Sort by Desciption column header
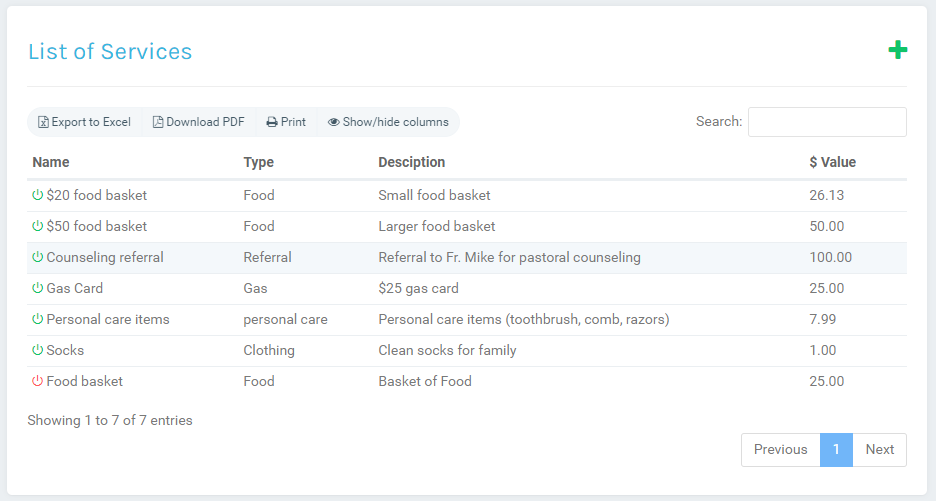This screenshot has width=936, height=501. [411, 162]
